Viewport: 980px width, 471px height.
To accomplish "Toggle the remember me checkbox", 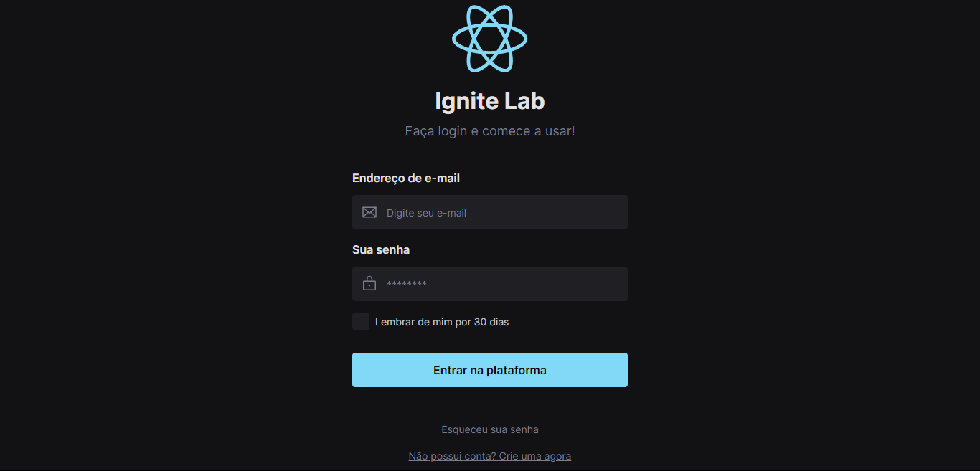I will tap(361, 321).
